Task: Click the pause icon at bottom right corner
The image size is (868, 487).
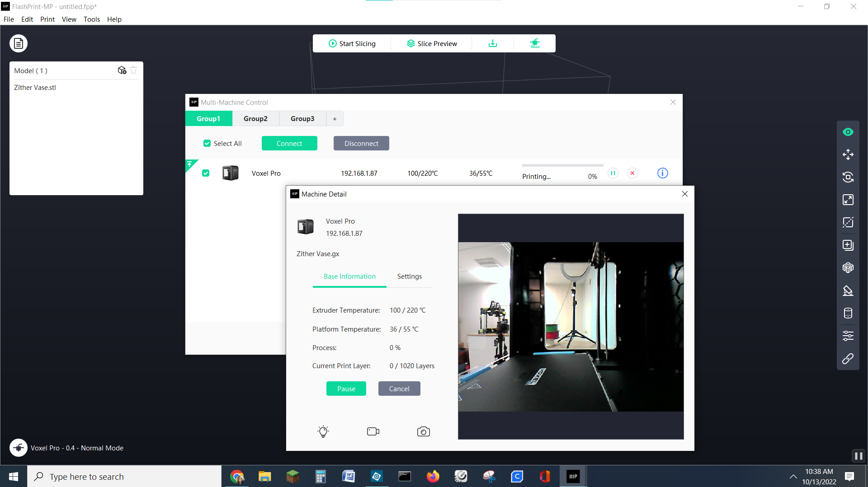Action: (859, 456)
